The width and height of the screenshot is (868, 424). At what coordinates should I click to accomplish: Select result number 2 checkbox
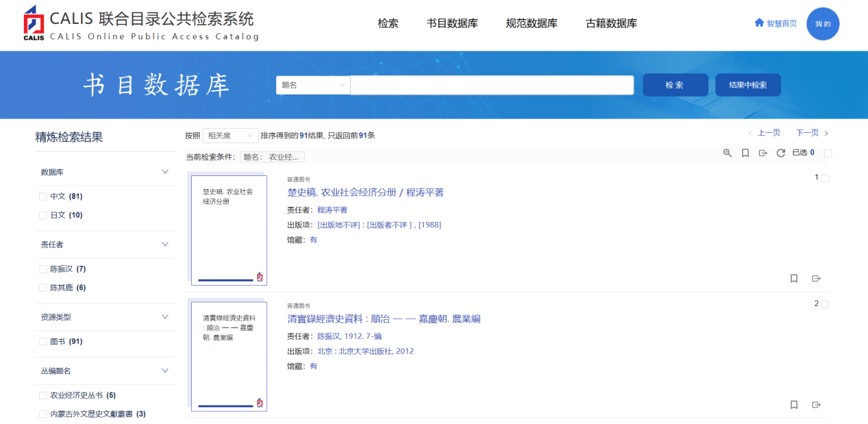(825, 304)
